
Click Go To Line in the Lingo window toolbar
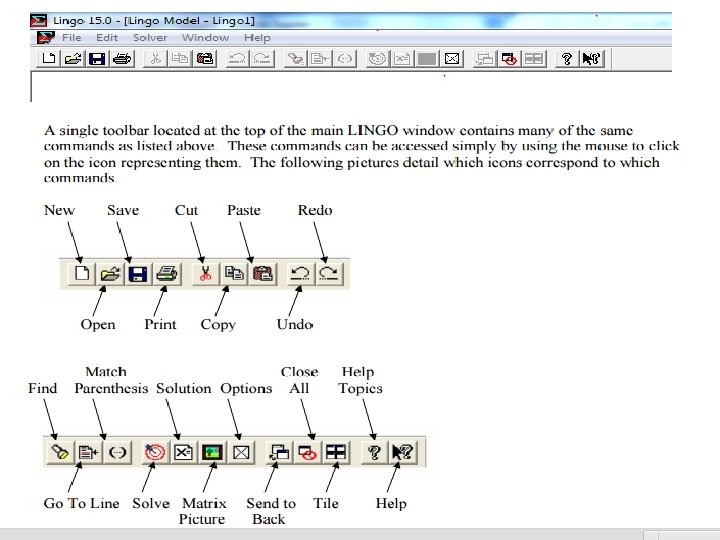320,59
